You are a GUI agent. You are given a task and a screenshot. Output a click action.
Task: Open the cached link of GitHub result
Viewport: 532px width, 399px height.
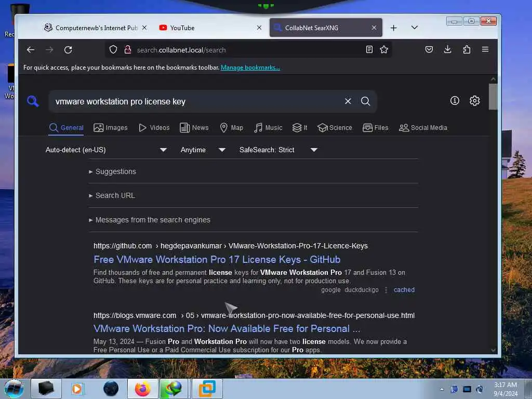404,290
